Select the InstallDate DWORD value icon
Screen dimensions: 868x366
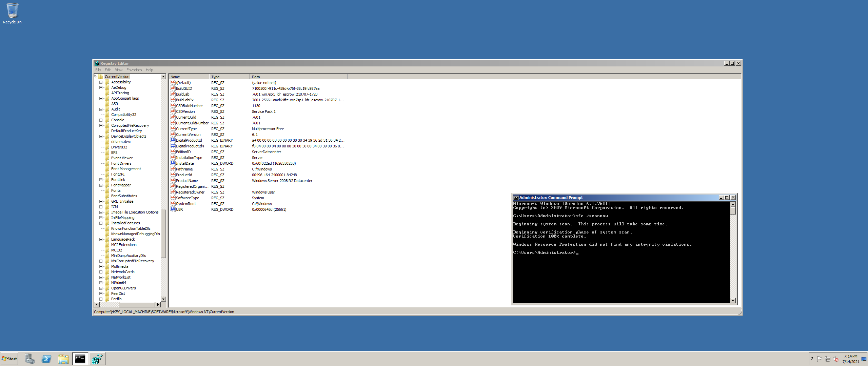pos(173,163)
